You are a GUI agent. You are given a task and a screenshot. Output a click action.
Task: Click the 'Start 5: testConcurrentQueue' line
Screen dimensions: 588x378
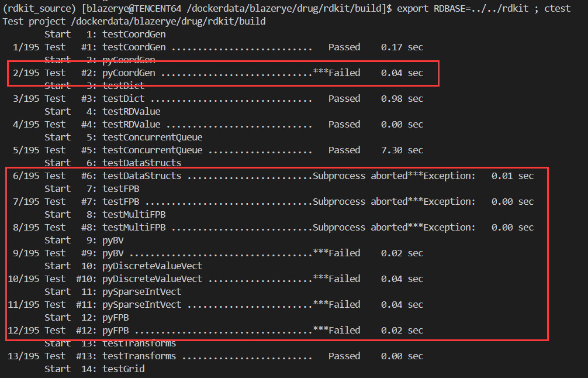123,138
